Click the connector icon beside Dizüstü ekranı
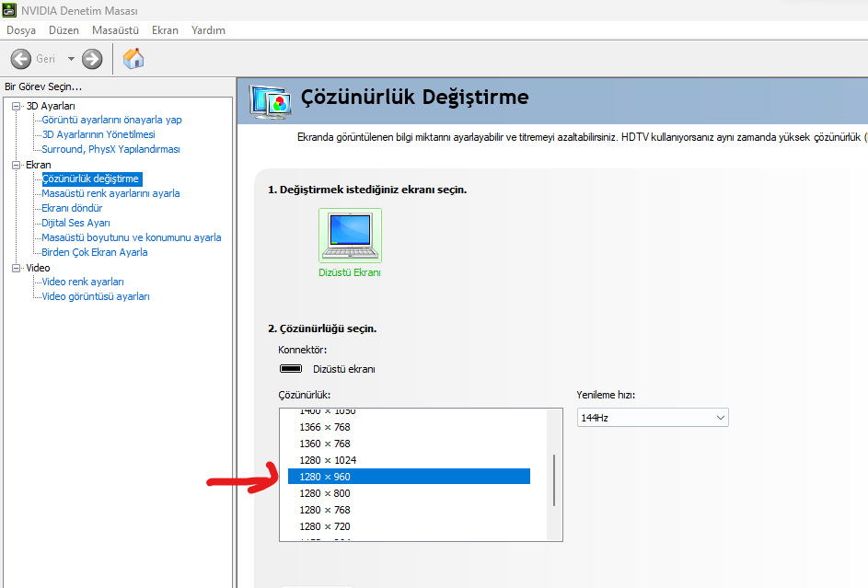868x588 pixels. [x=291, y=368]
